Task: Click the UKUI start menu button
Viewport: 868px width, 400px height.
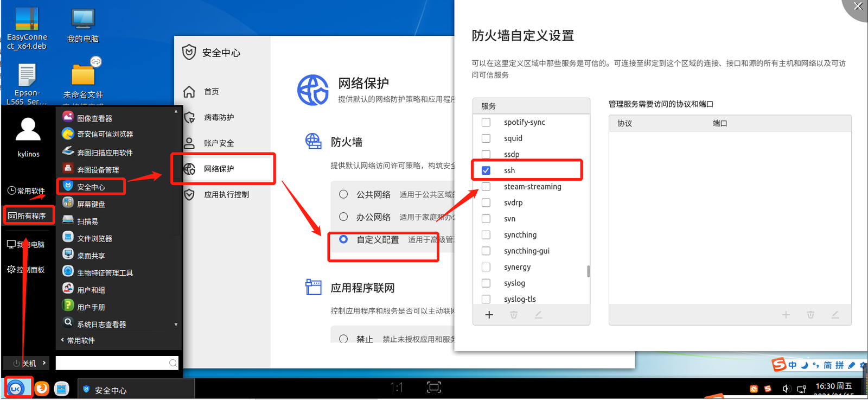Action: [x=16, y=389]
